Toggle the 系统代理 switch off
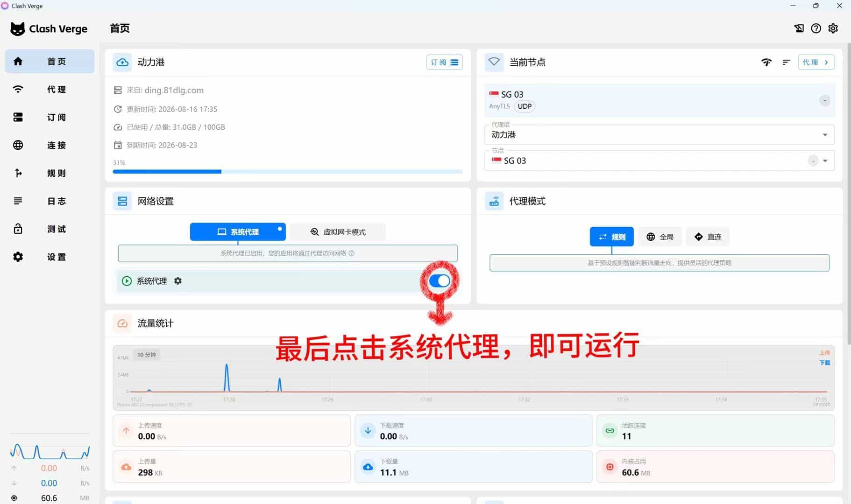The width and height of the screenshot is (851, 504). click(440, 280)
